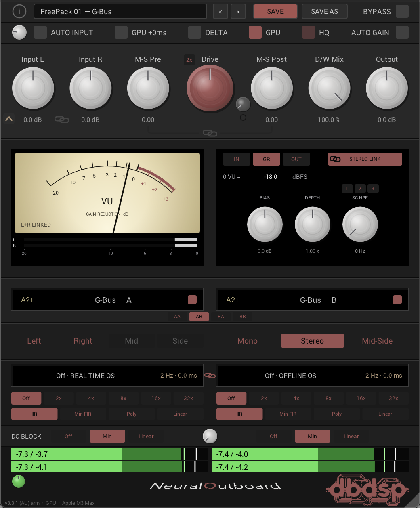Select BA routing mode
The image size is (420, 508).
[x=221, y=317]
